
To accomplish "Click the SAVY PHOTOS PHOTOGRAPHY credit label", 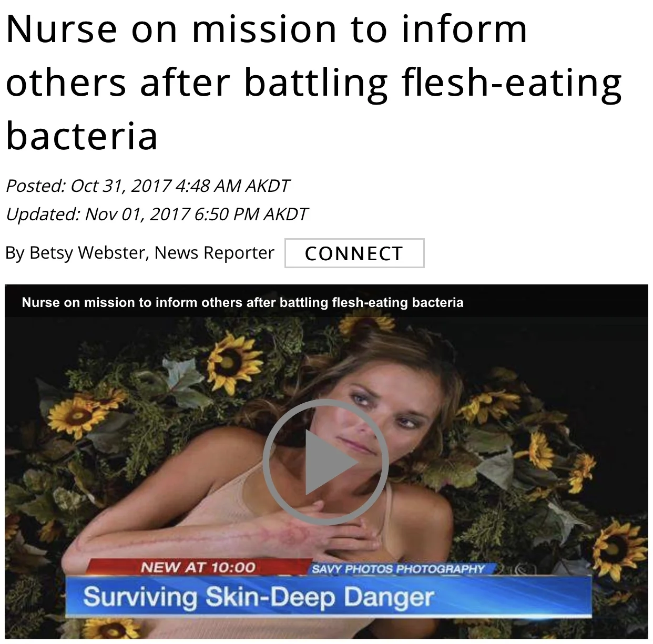I will [398, 569].
